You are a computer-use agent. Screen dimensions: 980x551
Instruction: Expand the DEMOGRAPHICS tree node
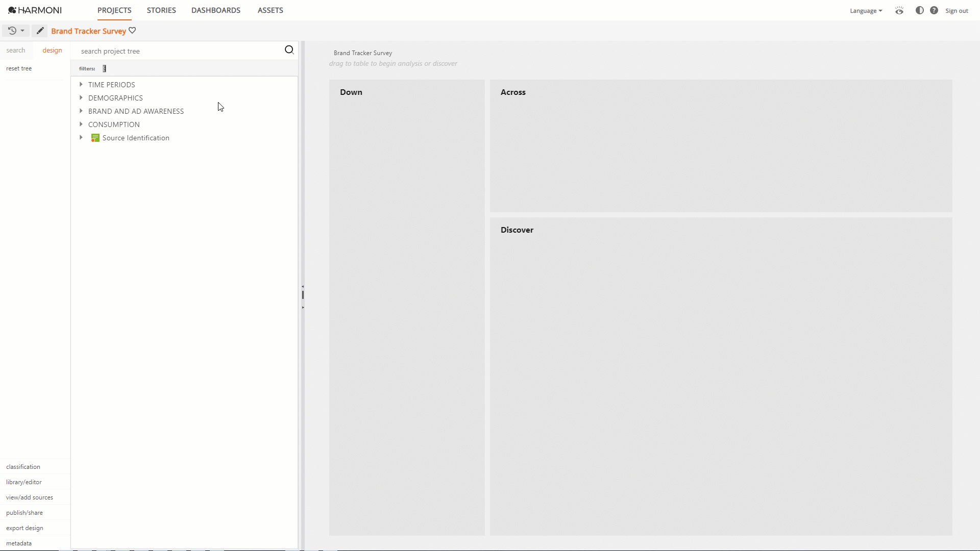(81, 97)
